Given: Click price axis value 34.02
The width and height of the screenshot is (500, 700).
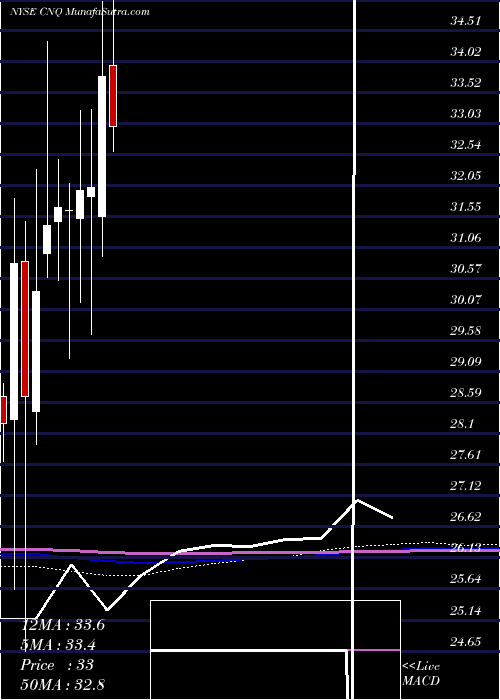Looking at the screenshot, I should pyautogui.click(x=465, y=52).
